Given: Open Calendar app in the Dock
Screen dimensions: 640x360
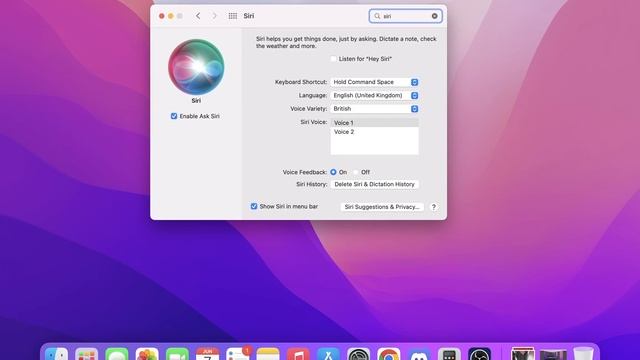Looking at the screenshot, I should coord(207,354).
